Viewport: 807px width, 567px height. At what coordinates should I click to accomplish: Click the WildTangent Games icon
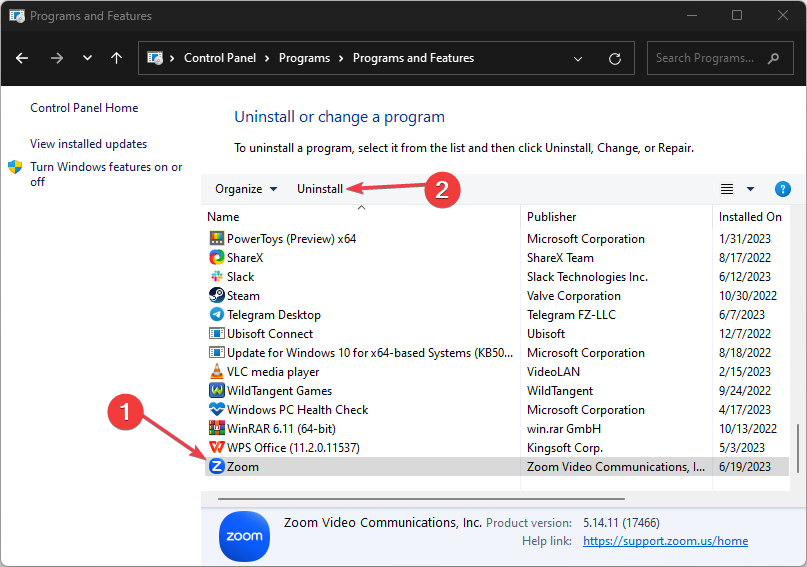tap(217, 390)
